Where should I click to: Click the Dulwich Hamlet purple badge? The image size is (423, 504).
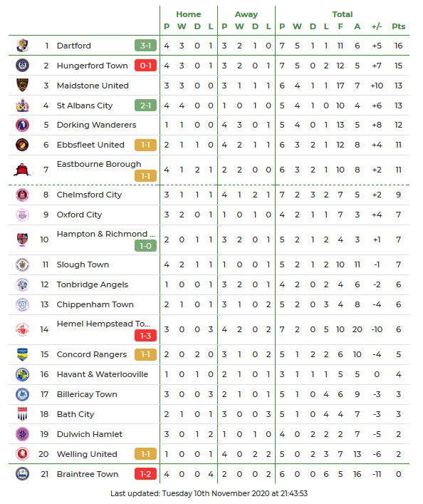click(22, 434)
